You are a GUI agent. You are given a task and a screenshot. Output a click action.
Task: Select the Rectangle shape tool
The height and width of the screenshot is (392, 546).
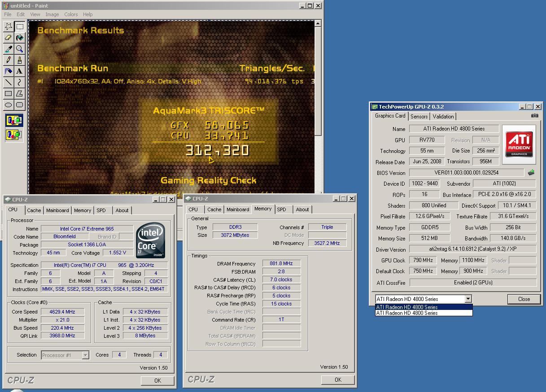coord(9,94)
